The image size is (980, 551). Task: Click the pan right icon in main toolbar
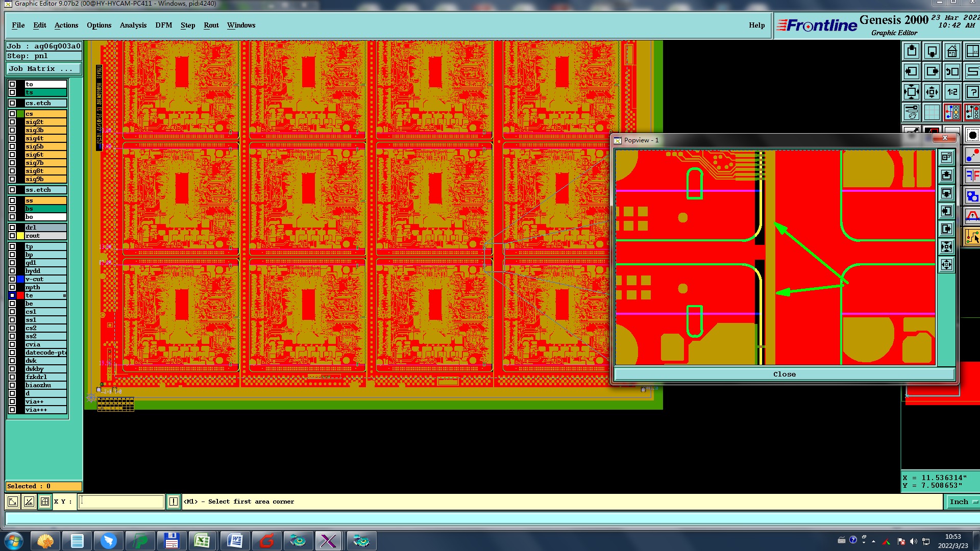tap(932, 72)
